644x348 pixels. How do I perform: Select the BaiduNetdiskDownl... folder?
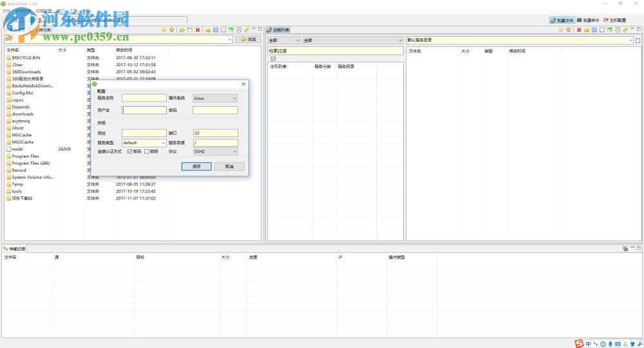point(32,86)
